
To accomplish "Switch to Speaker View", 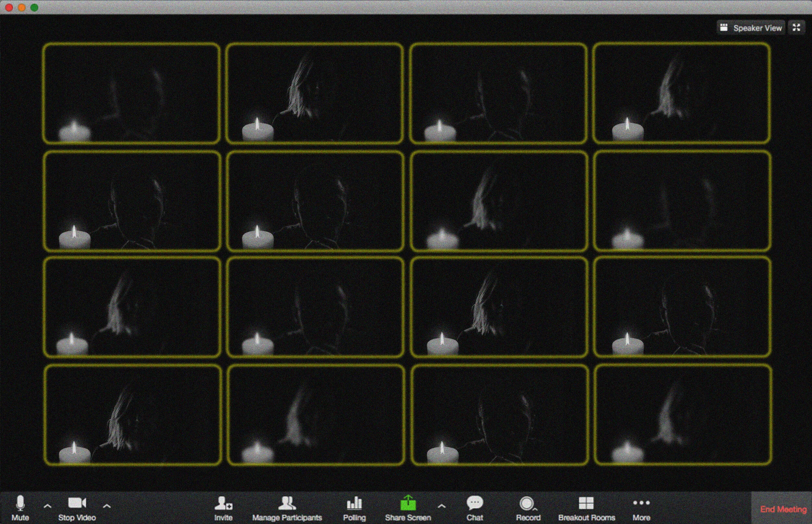I will coord(751,28).
